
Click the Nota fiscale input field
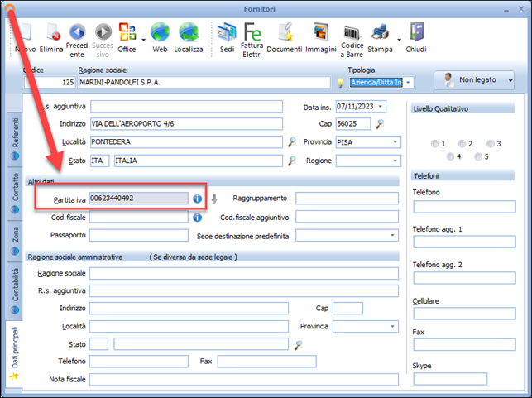pos(244,380)
